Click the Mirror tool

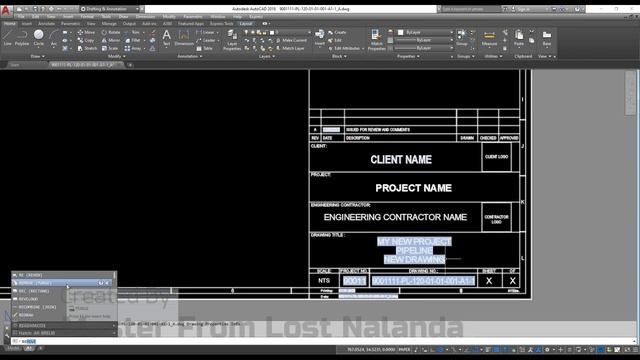tap(111, 40)
